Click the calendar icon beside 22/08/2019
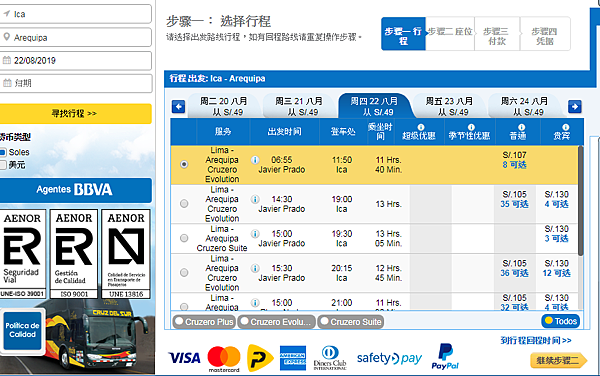Image resolution: width=600 pixels, height=376 pixels. (7, 60)
